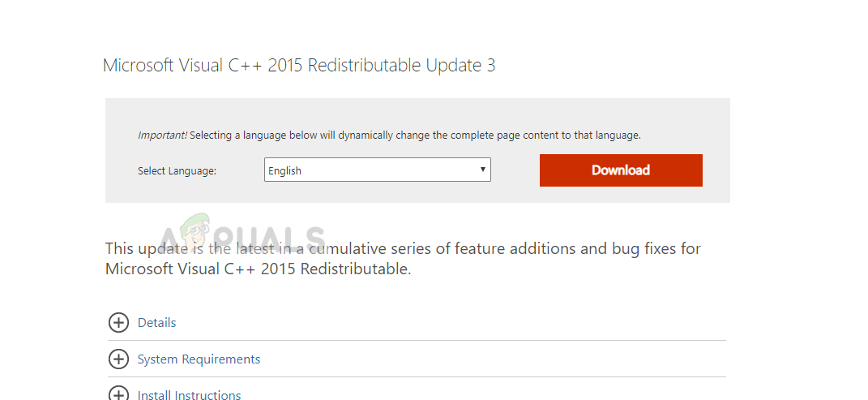Click the language dropdown arrow
Viewport: 868px width, 400px height.
pos(482,170)
